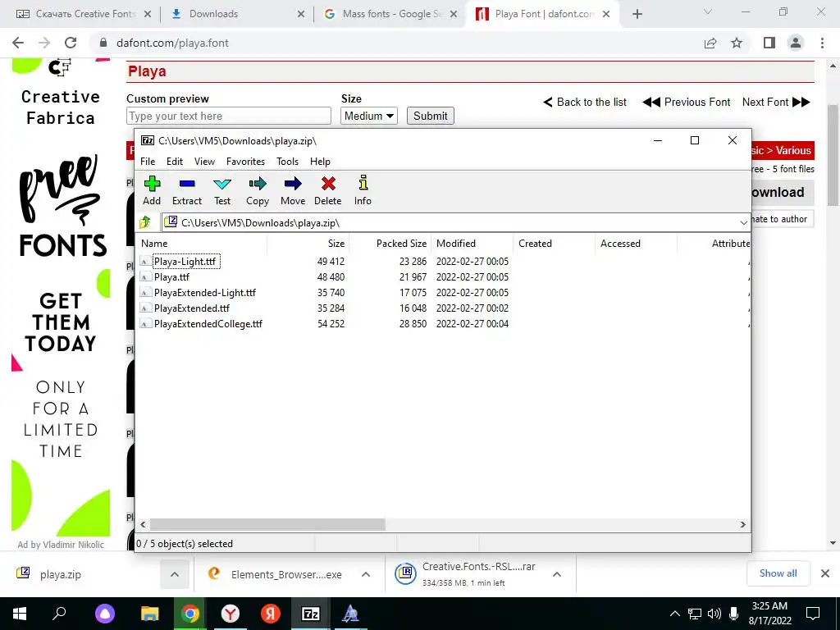Open Yandex Browser from the taskbar
The image size is (840, 630).
coord(231,614)
